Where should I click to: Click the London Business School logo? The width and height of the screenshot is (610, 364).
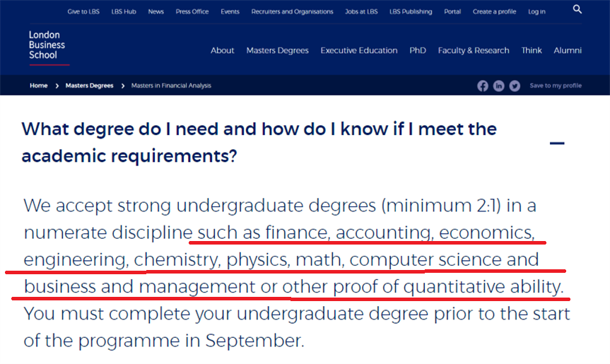[48, 46]
